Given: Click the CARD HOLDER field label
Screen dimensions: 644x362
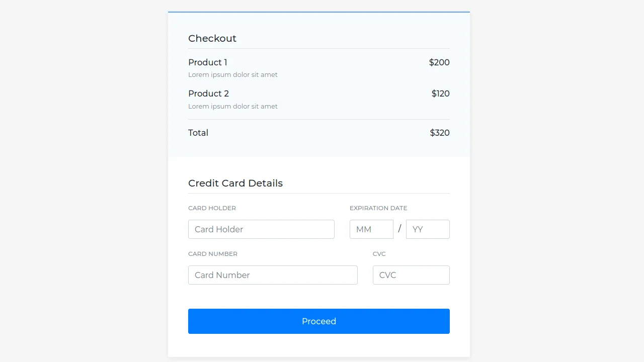Looking at the screenshot, I should tap(212, 208).
